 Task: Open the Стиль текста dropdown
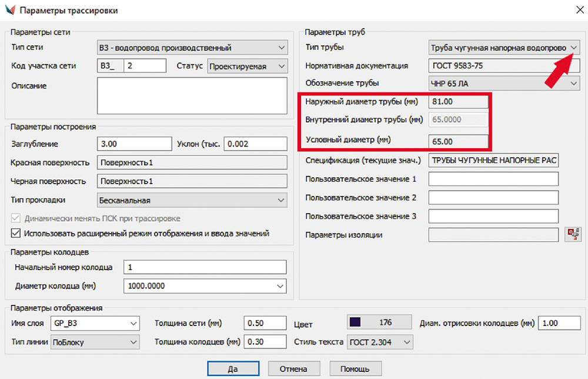(x=406, y=341)
